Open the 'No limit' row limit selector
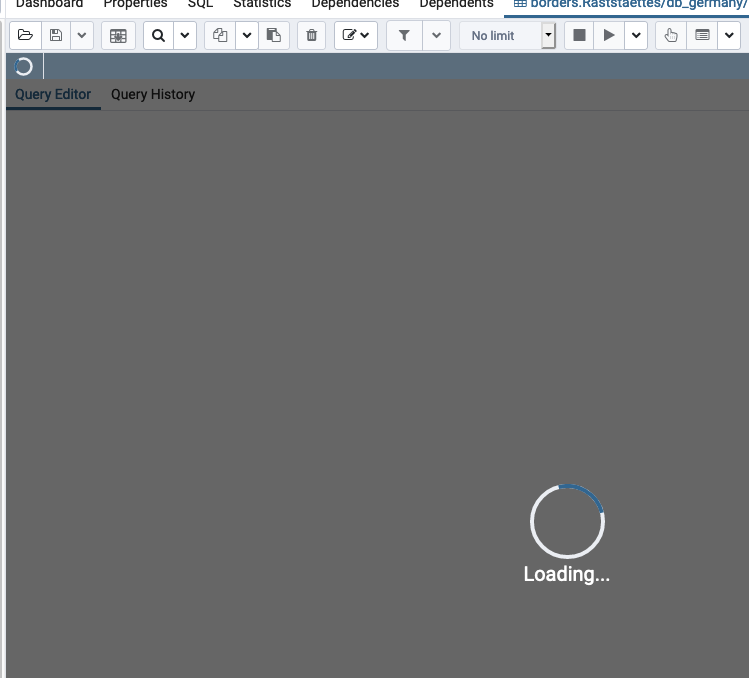Image resolution: width=749 pixels, height=678 pixels. tap(507, 36)
